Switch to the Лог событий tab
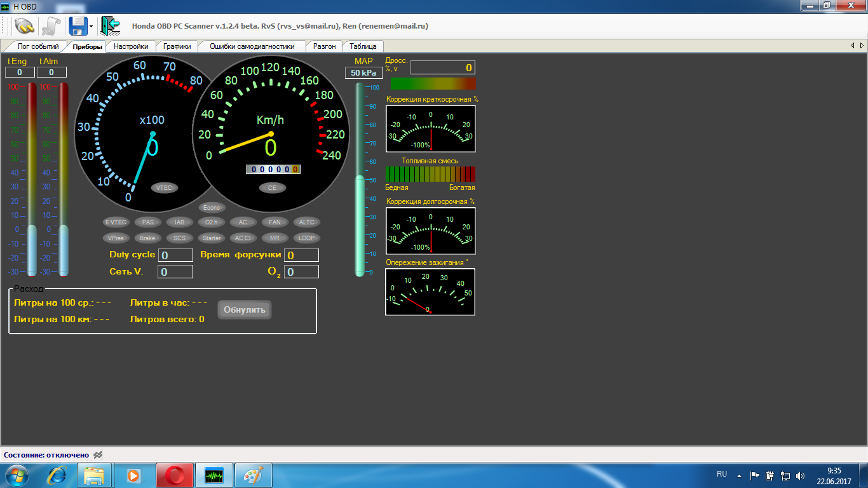868x488 pixels. click(x=38, y=46)
